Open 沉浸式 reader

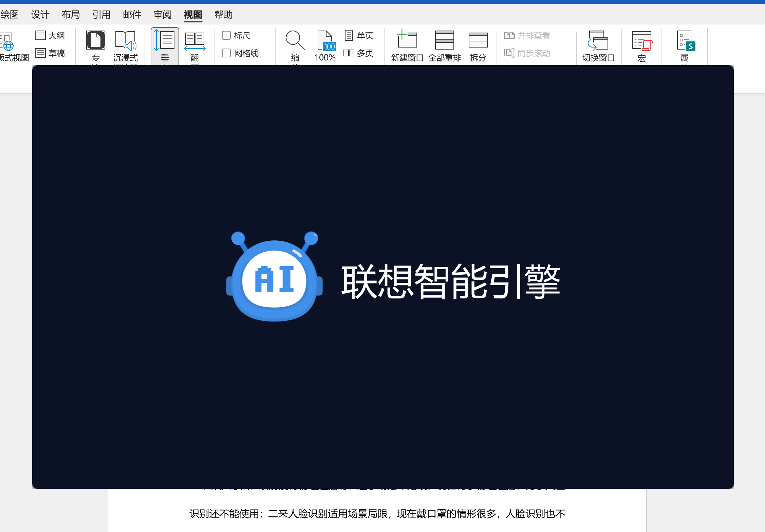tap(126, 47)
